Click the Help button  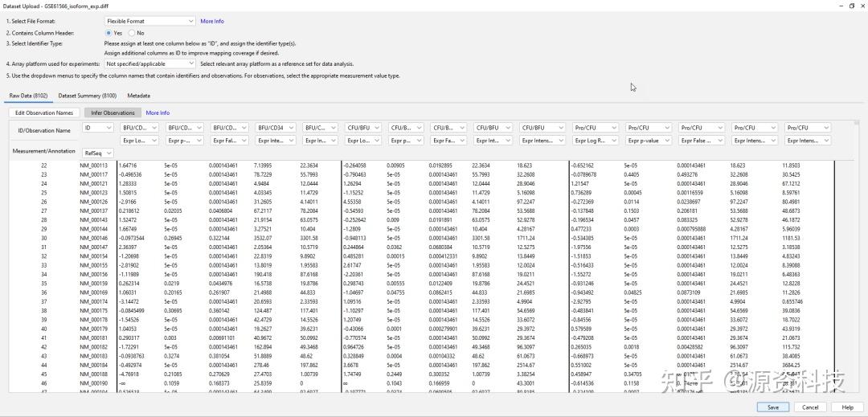[847, 407]
